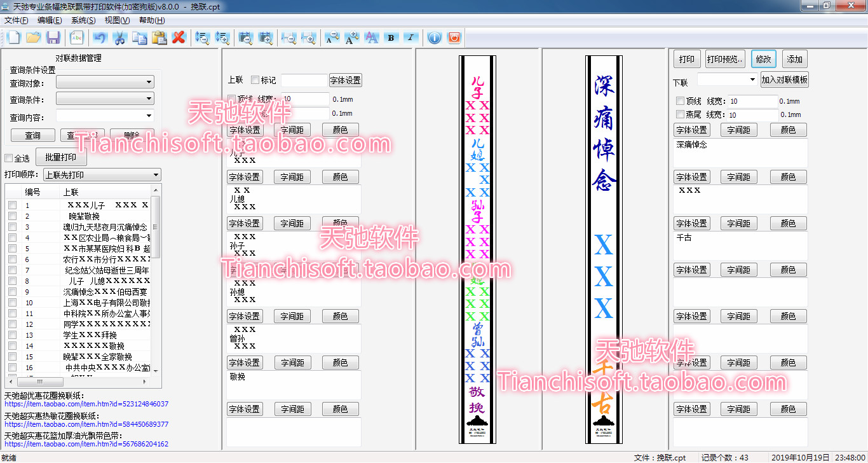Check the 标记 checkbox beside 上联
868x463 pixels.
click(x=255, y=80)
